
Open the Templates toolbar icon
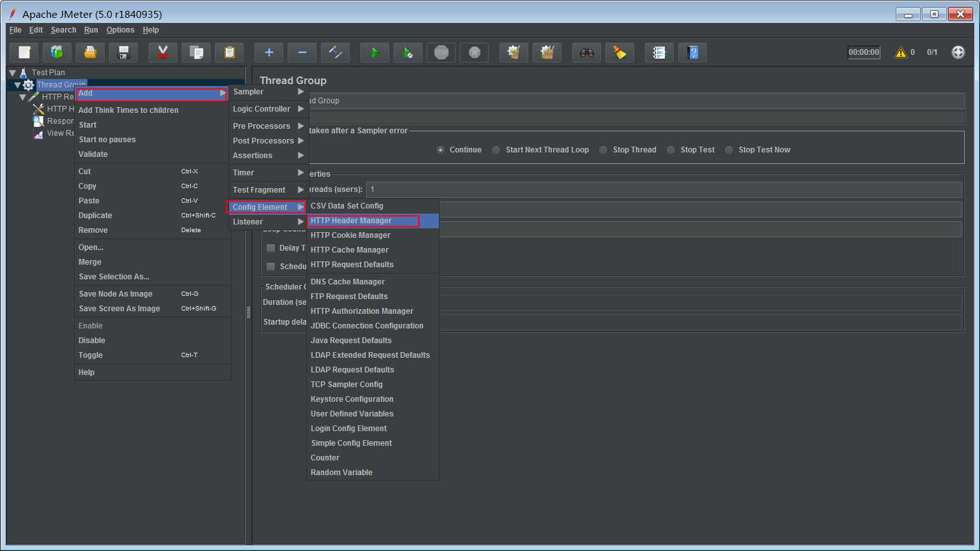[57, 52]
